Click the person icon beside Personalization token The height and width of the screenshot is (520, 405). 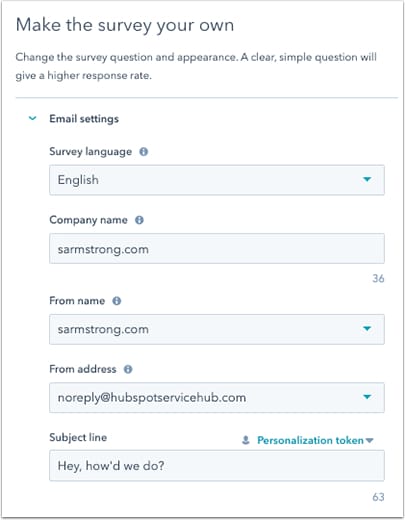[x=246, y=440]
